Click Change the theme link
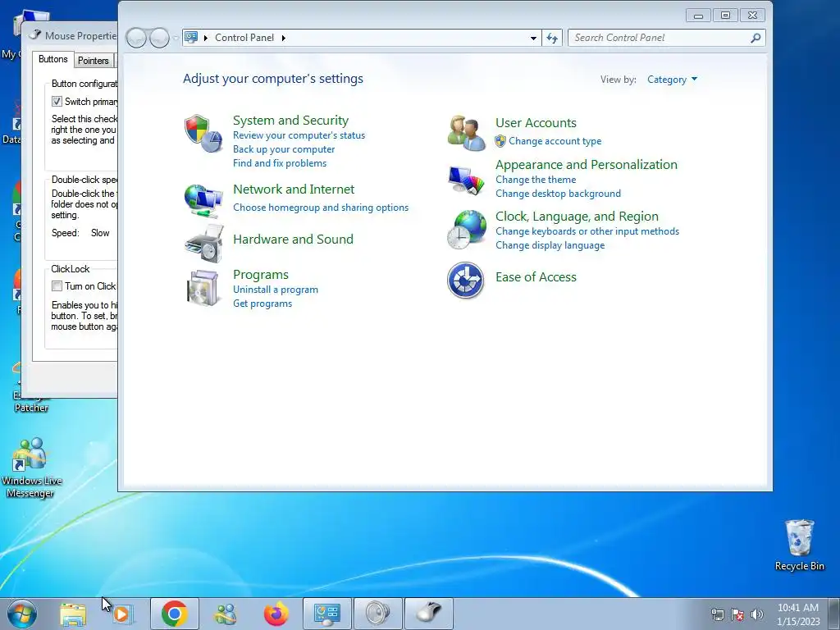This screenshot has width=840, height=630. [536, 180]
